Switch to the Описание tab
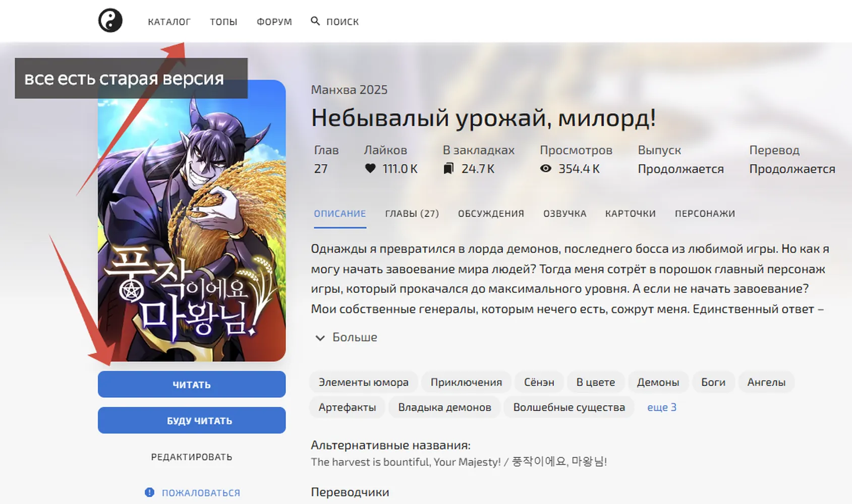This screenshot has height=504, width=852. coord(340,214)
